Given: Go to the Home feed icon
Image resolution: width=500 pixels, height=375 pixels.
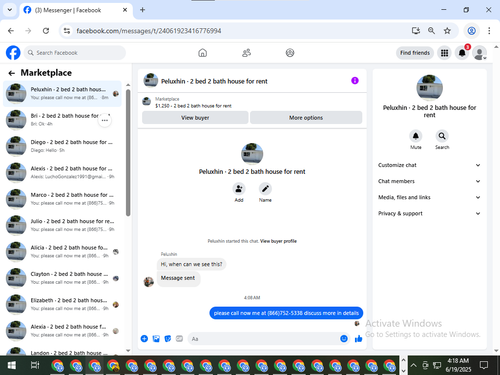Looking at the screenshot, I should click(202, 53).
